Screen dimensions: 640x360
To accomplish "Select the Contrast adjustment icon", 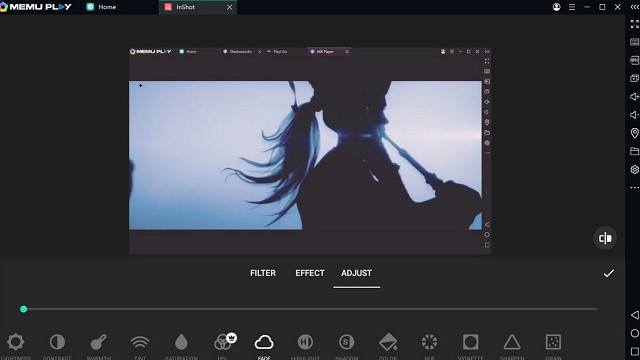I will coord(57,342).
